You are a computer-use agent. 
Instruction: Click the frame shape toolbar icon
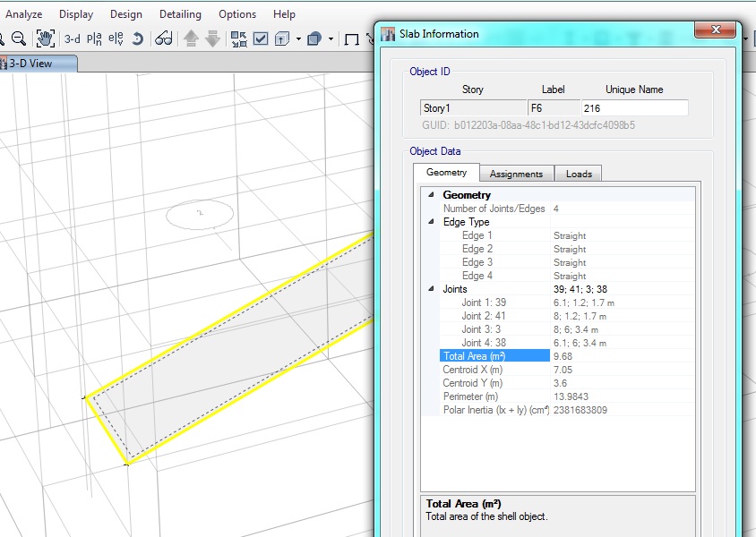(x=351, y=39)
